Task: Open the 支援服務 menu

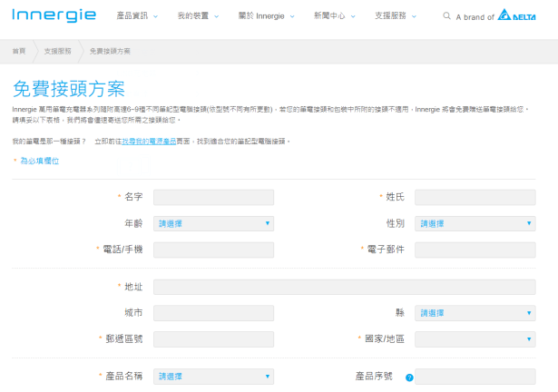Action: pos(396,15)
